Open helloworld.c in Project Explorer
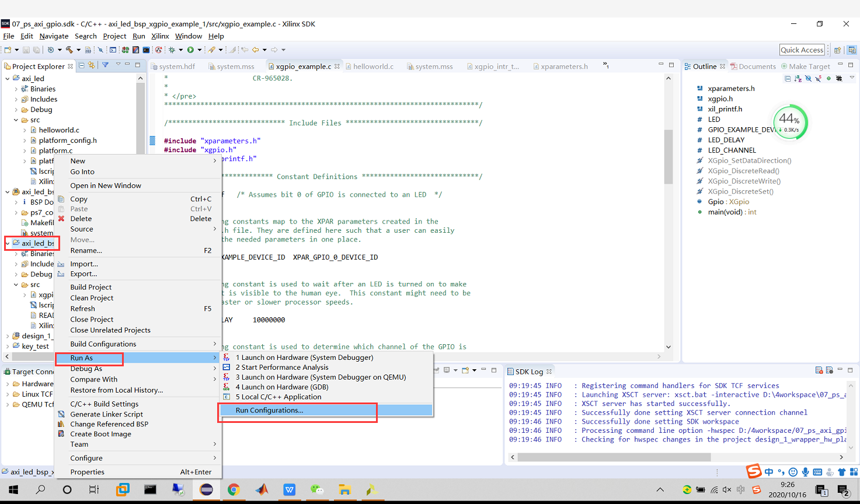Screen dimensions: 860x504 click(x=59, y=130)
